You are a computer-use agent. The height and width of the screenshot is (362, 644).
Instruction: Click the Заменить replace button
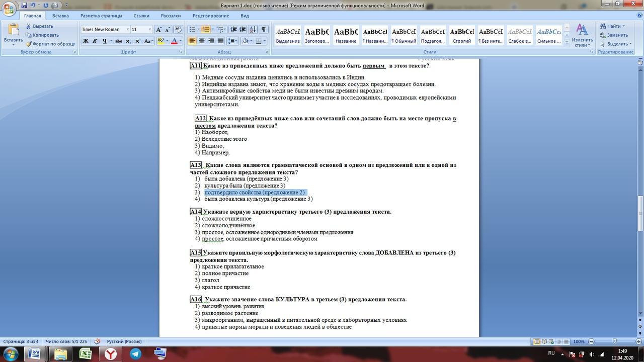pyautogui.click(x=613, y=35)
